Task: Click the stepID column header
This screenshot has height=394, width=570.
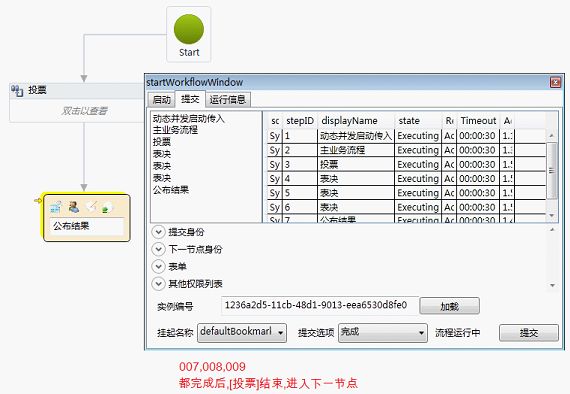Action: pos(300,121)
